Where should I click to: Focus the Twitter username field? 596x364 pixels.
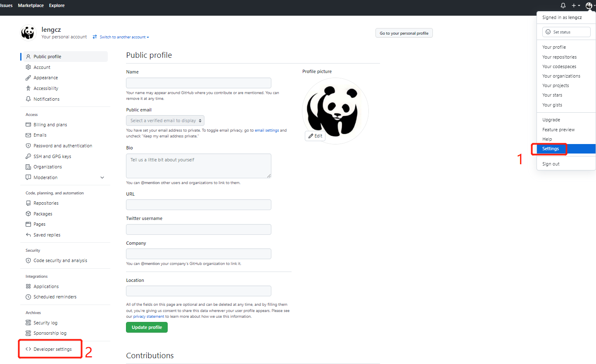click(199, 229)
